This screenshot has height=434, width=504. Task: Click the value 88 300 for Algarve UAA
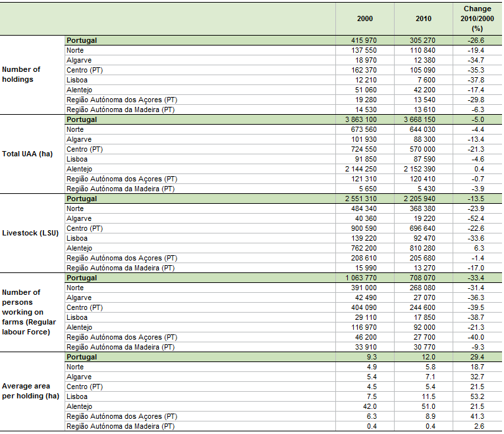pyautogui.click(x=424, y=140)
